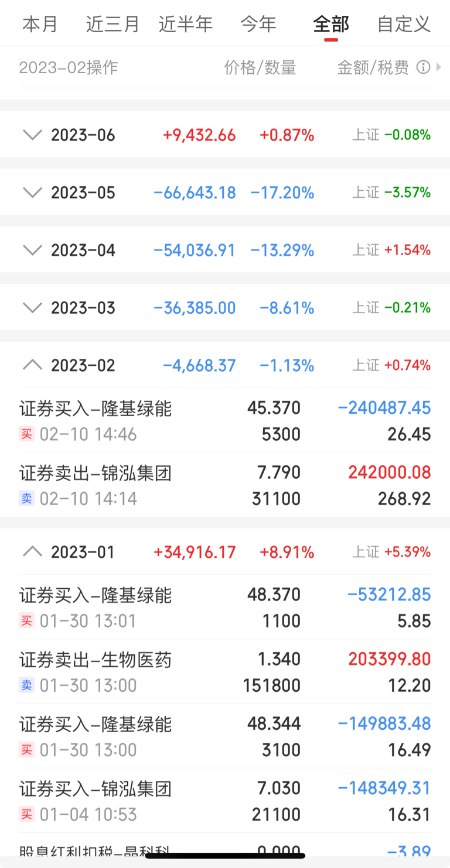Tap the home indicator bar at the bottom
Screen dimensions: 450x868
point(225,856)
